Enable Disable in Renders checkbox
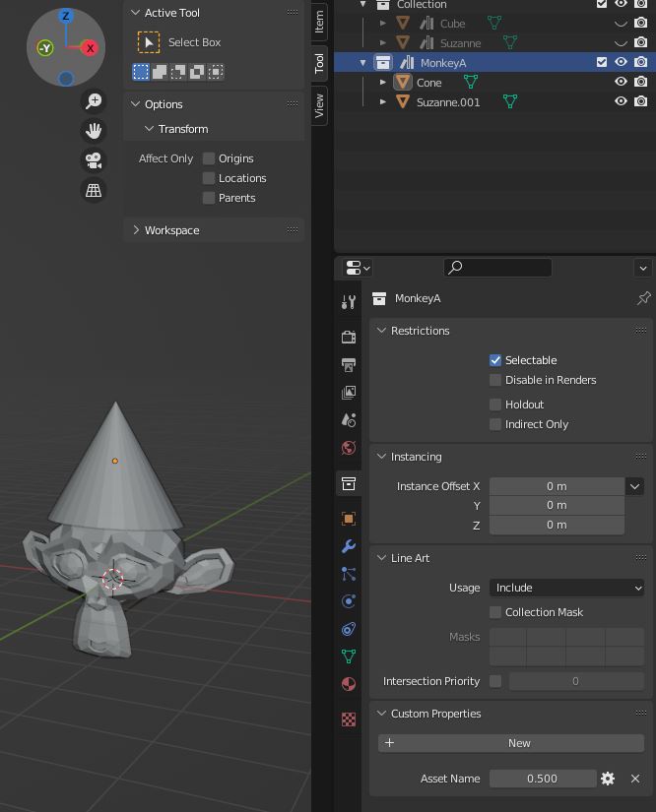656x812 pixels. coord(495,380)
